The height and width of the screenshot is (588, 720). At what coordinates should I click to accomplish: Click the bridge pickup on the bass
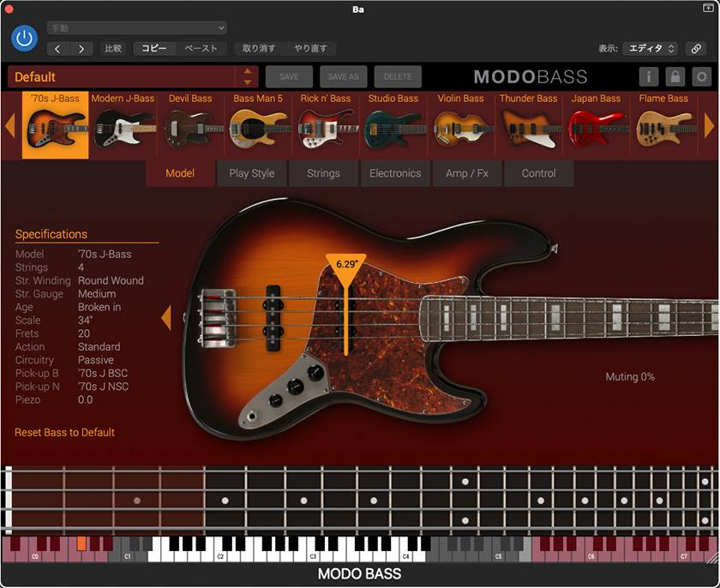click(273, 319)
